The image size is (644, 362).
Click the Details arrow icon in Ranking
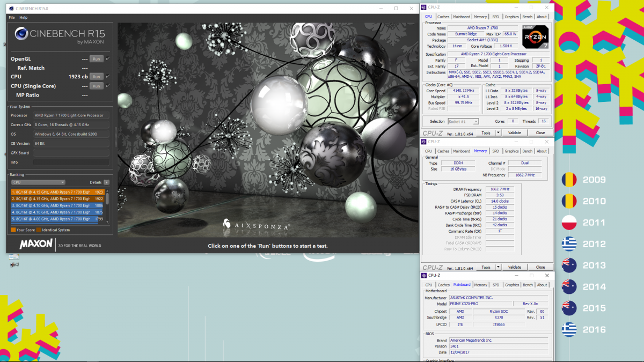[x=107, y=182]
